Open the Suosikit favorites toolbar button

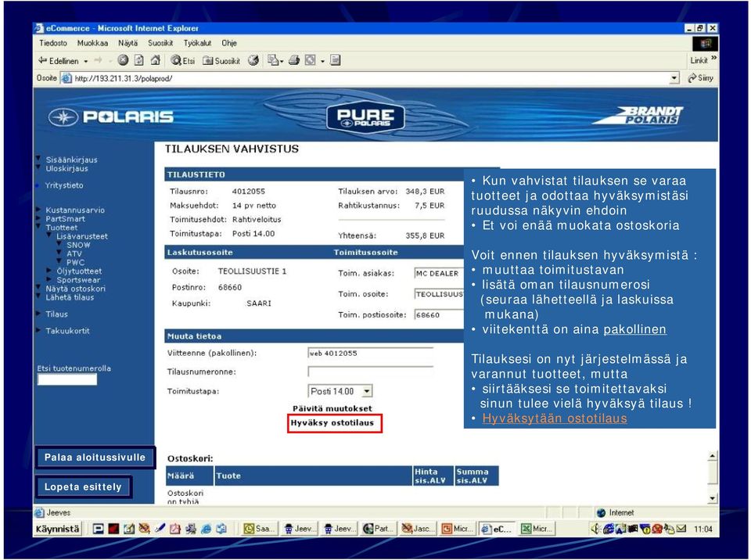(x=221, y=60)
